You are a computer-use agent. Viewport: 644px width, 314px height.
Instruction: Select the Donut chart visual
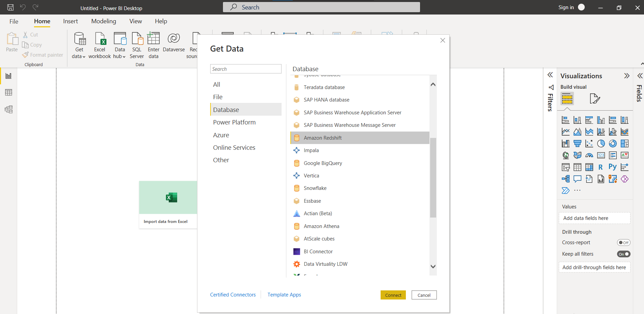613,144
